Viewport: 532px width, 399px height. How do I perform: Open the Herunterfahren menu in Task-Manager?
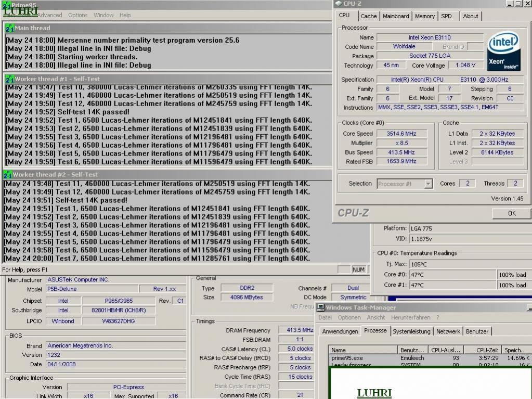pos(410,317)
